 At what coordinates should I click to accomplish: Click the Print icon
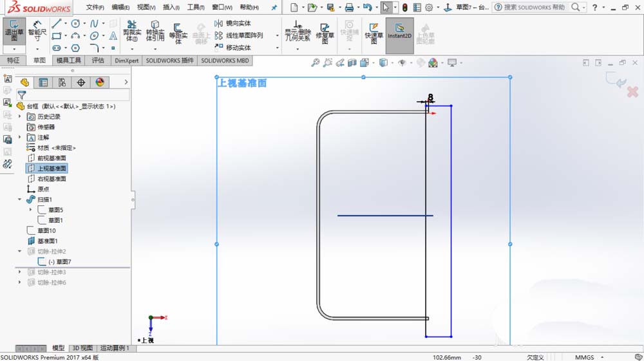click(349, 7)
